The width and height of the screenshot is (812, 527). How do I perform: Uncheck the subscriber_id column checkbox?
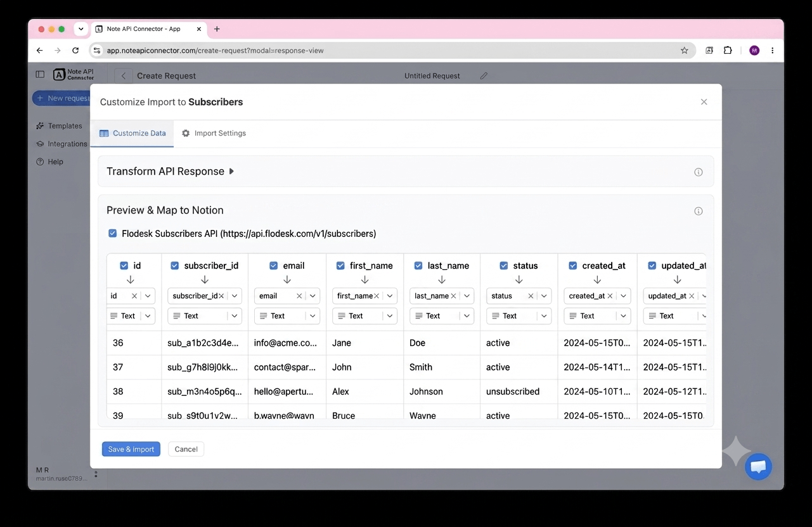pyautogui.click(x=175, y=266)
